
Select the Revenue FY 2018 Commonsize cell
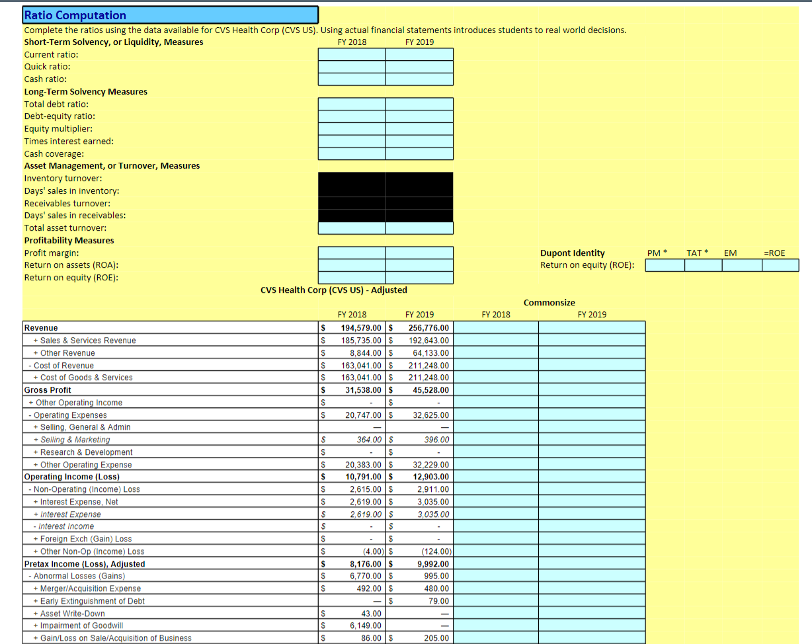pyautogui.click(x=495, y=327)
